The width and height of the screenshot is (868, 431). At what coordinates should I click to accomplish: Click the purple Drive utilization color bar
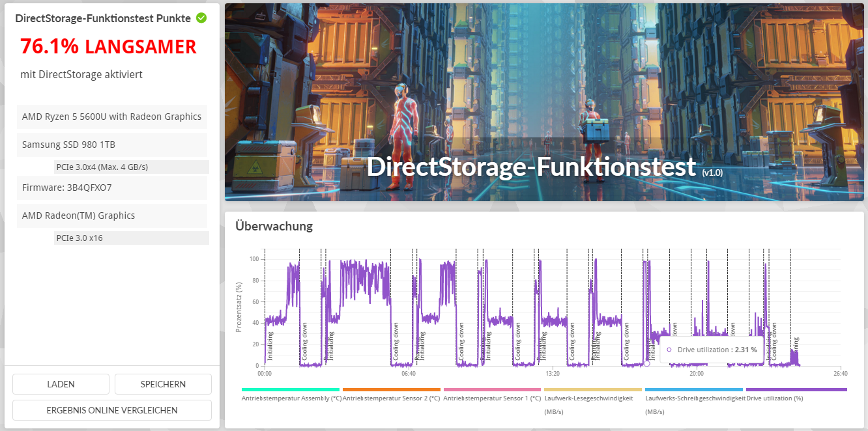pyautogui.click(x=796, y=389)
